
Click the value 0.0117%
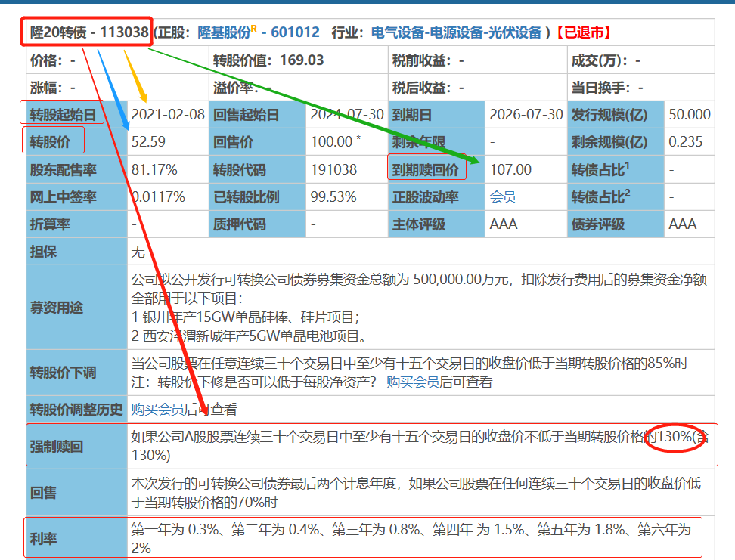[158, 196]
